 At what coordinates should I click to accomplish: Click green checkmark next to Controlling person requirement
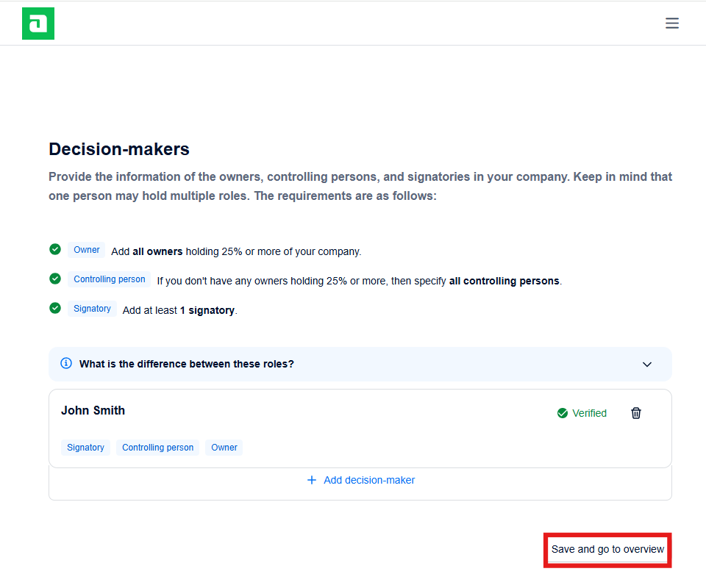[55, 279]
